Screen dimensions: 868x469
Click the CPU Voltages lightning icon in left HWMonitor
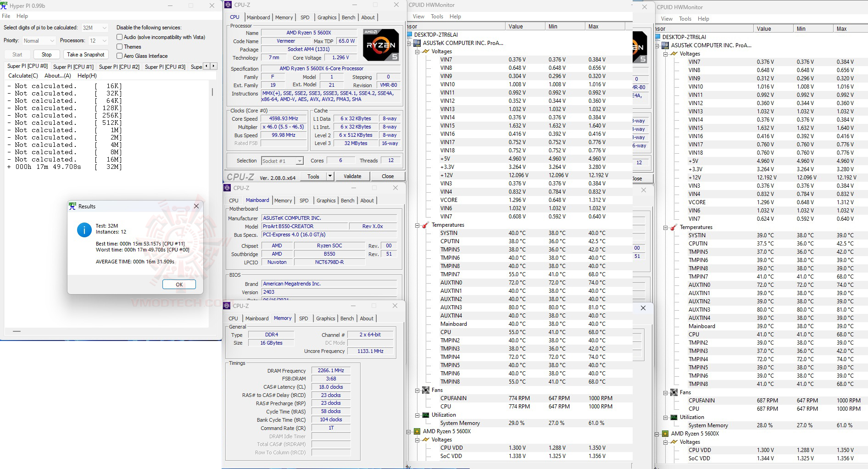tap(426, 440)
